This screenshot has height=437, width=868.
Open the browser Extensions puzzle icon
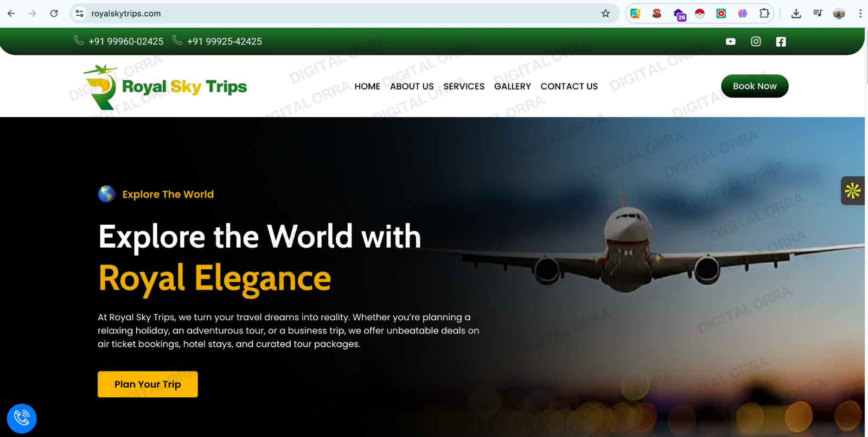[x=764, y=14]
